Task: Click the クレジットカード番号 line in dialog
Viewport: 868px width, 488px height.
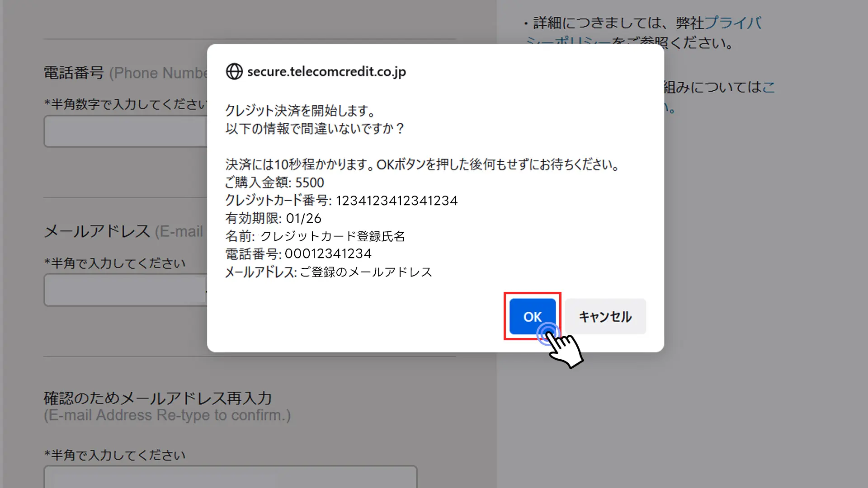Action: pos(341,200)
